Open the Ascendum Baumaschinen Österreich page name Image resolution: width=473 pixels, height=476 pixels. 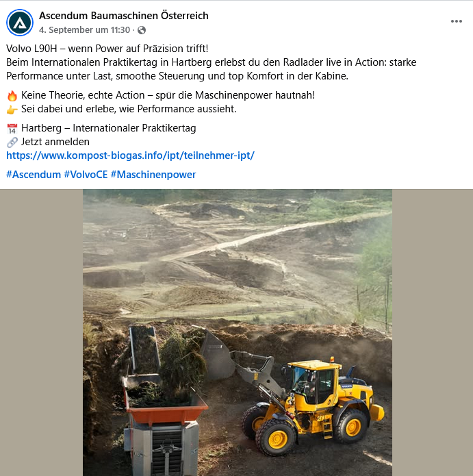coord(124,16)
